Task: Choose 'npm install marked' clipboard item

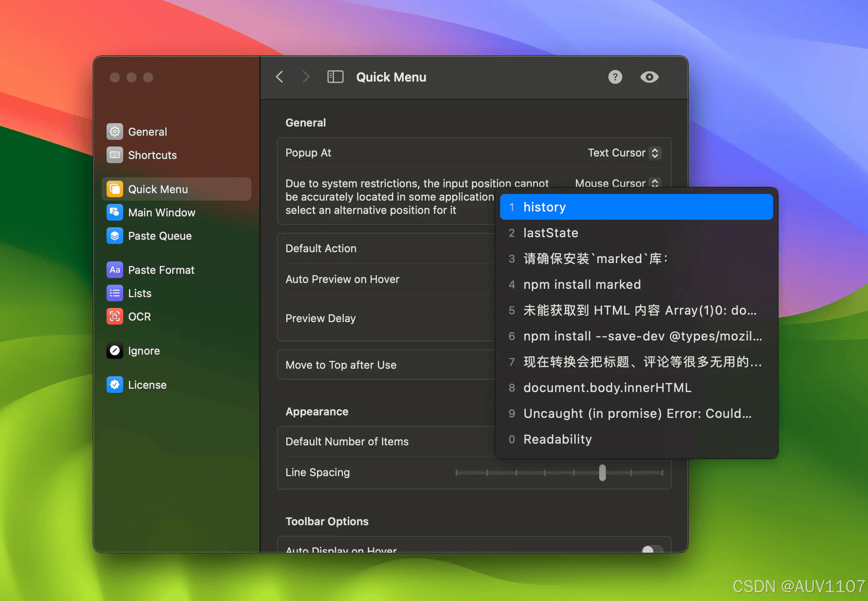Action: pyautogui.click(x=582, y=284)
